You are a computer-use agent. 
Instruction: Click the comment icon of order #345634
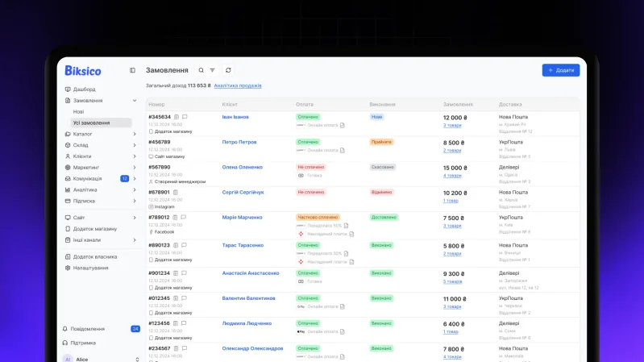click(x=185, y=117)
